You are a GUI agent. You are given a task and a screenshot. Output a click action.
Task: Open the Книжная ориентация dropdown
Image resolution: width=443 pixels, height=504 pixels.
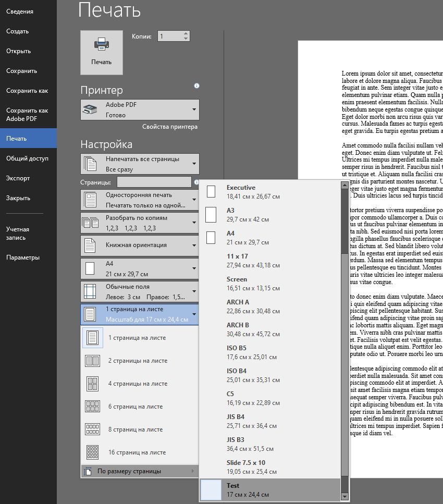140,245
